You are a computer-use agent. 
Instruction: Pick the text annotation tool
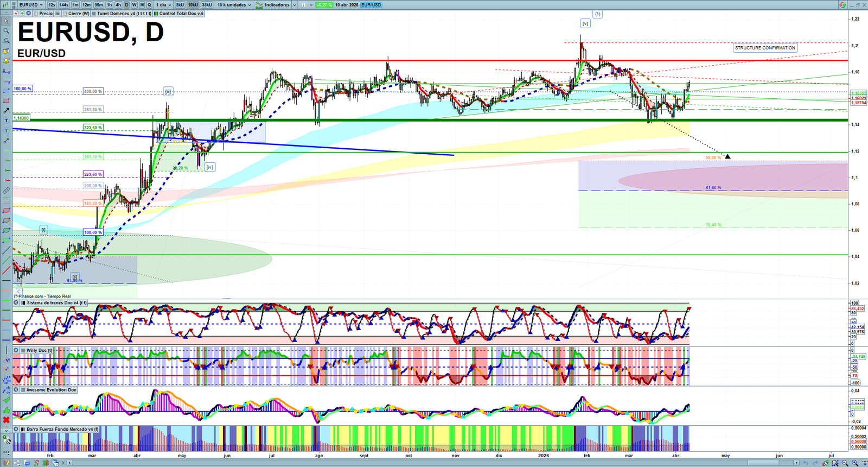(x=6, y=121)
